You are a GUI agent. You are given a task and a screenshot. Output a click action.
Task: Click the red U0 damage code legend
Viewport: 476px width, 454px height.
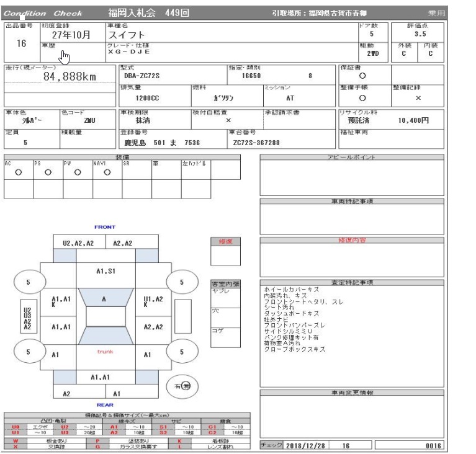point(12,427)
